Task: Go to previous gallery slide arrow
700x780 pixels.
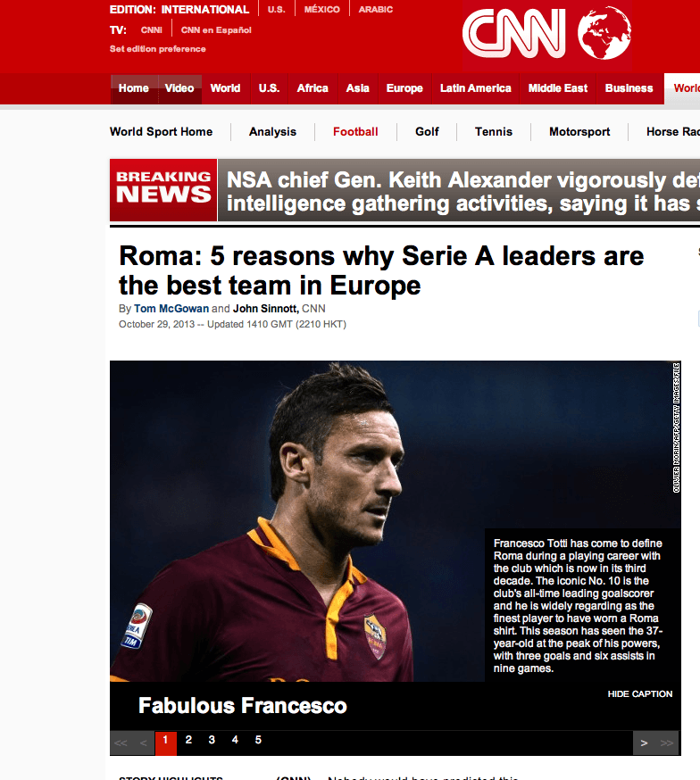Action: click(143, 743)
